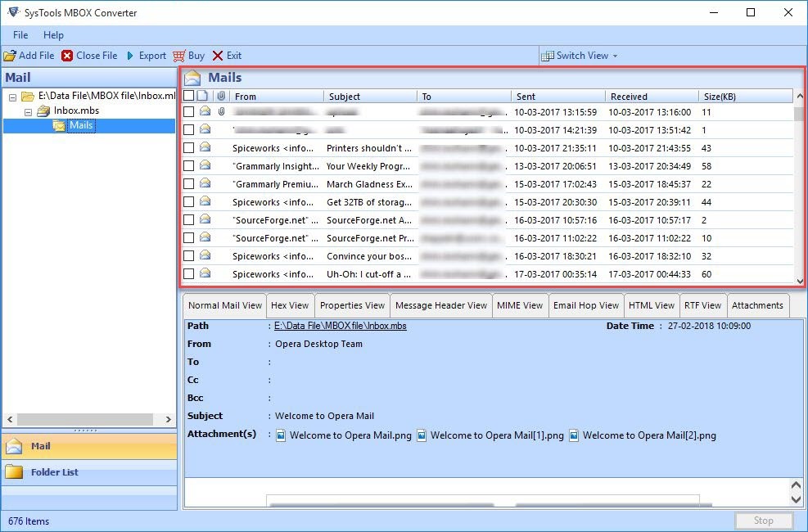The height and width of the screenshot is (532, 808).
Task: Switch to Hex View tab
Action: coord(290,305)
